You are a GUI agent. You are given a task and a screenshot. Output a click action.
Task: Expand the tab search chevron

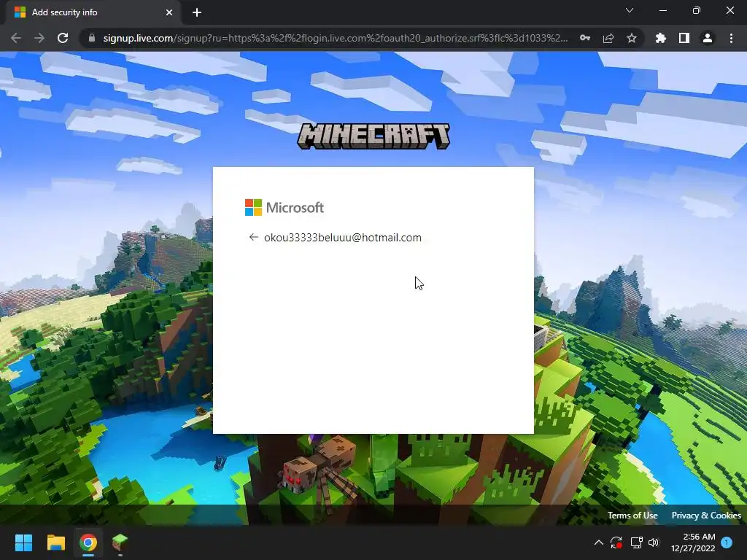point(630,10)
